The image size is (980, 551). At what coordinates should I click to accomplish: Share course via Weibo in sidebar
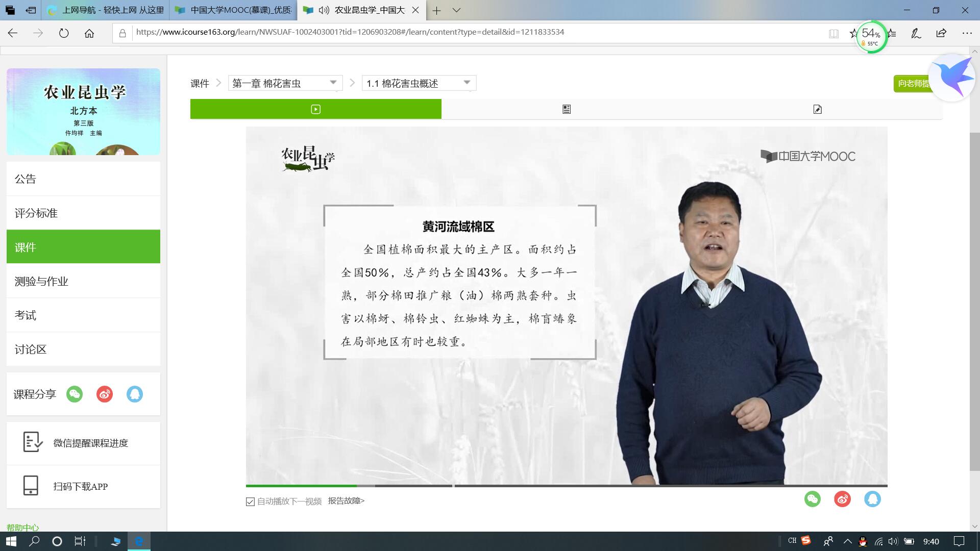pos(105,394)
